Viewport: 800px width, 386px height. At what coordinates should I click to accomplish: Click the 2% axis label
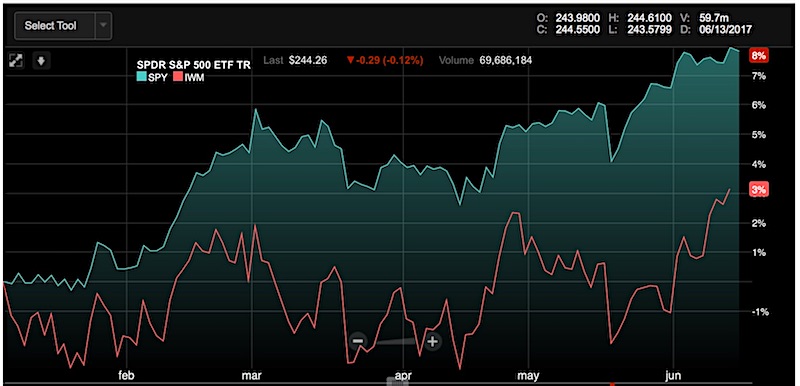[759, 223]
